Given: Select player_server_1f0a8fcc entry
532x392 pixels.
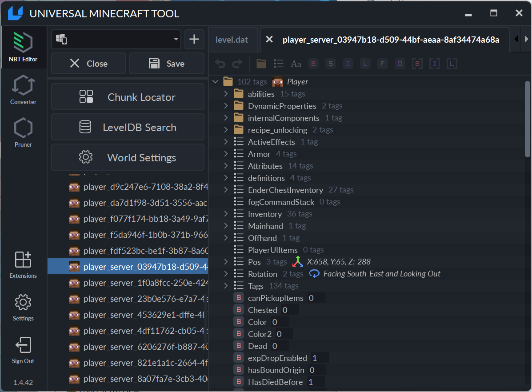Looking at the screenshot, I should pos(128,283).
